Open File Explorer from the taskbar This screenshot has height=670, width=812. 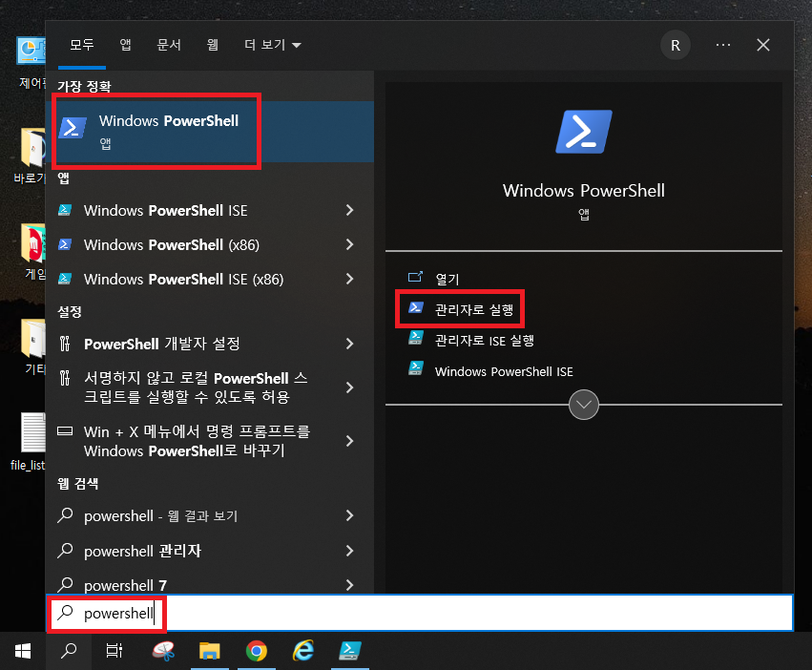[210, 651]
